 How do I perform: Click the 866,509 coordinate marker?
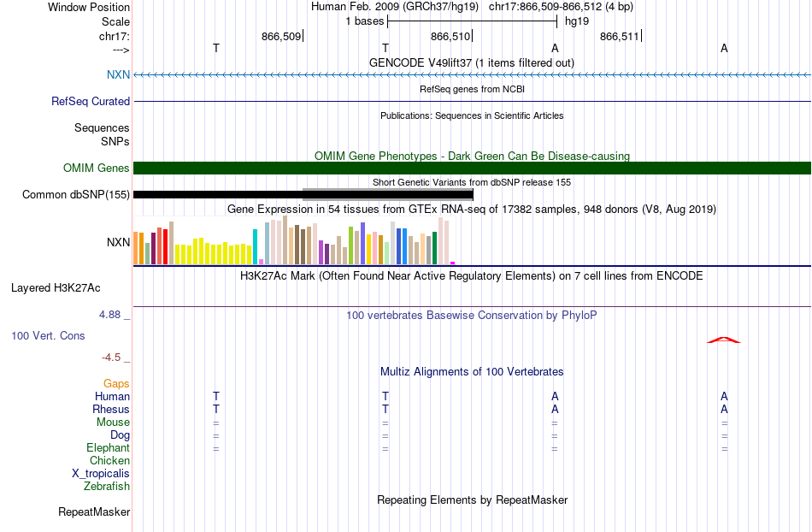click(281, 36)
